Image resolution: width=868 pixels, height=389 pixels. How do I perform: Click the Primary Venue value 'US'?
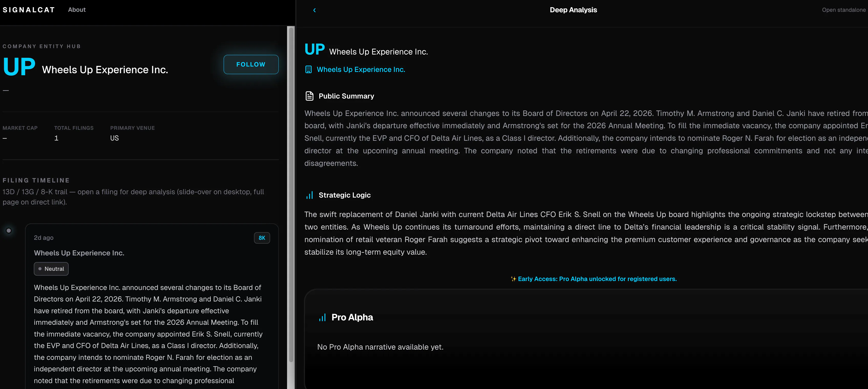[x=114, y=138]
